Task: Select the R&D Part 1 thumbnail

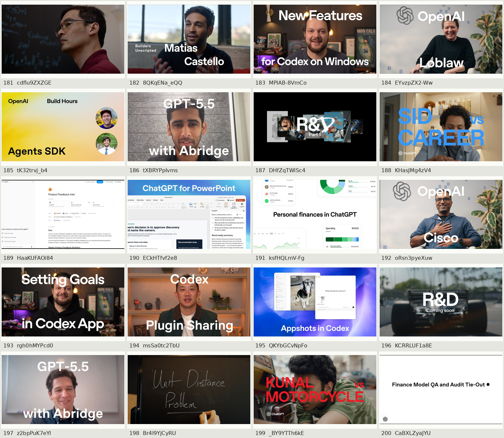Action: [x=315, y=127]
